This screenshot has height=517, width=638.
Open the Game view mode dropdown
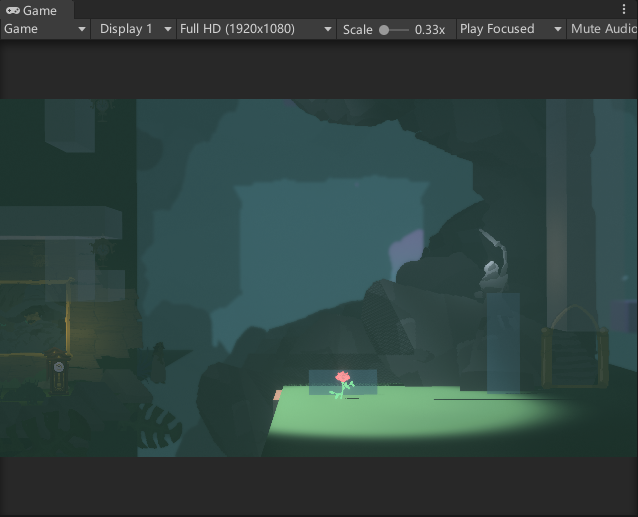[x=45, y=29]
